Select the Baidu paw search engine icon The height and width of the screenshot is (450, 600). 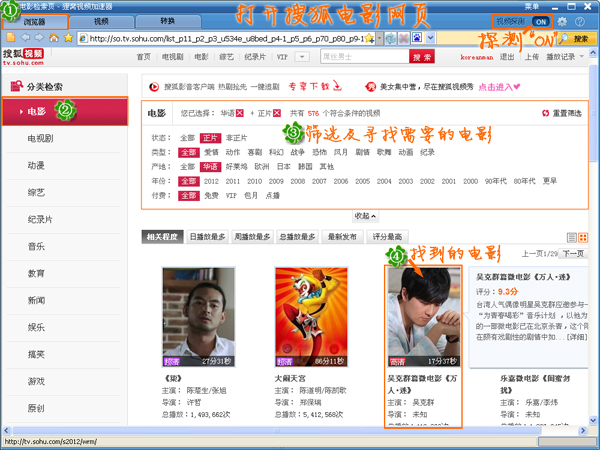tap(417, 38)
